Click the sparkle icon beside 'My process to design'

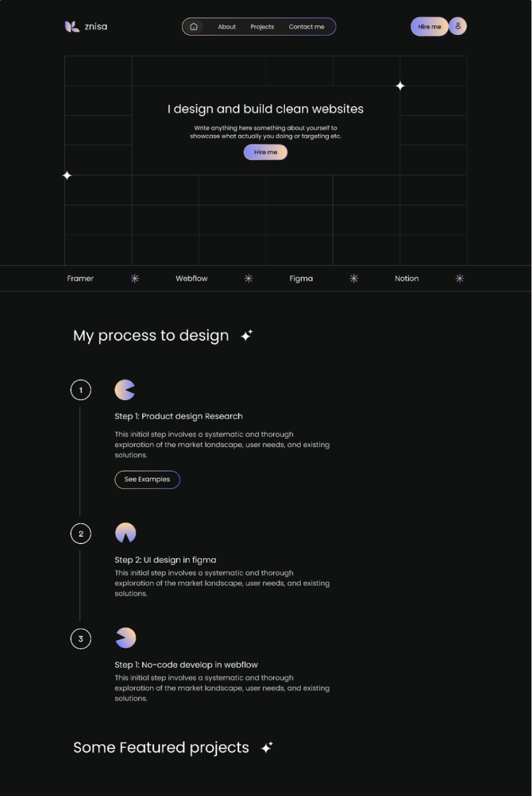pyautogui.click(x=246, y=336)
